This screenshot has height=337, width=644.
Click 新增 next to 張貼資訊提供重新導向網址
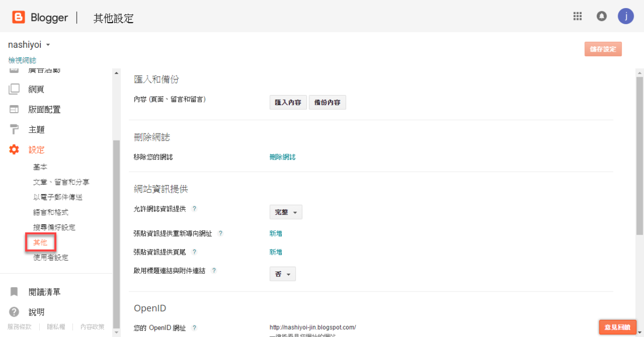276,233
